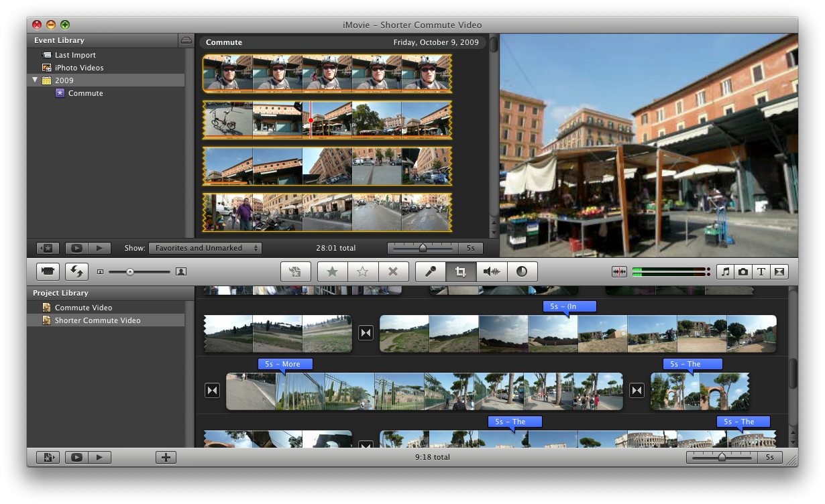Screen dimensions: 825x504
Task: Open the camera import window
Action: tap(48, 271)
